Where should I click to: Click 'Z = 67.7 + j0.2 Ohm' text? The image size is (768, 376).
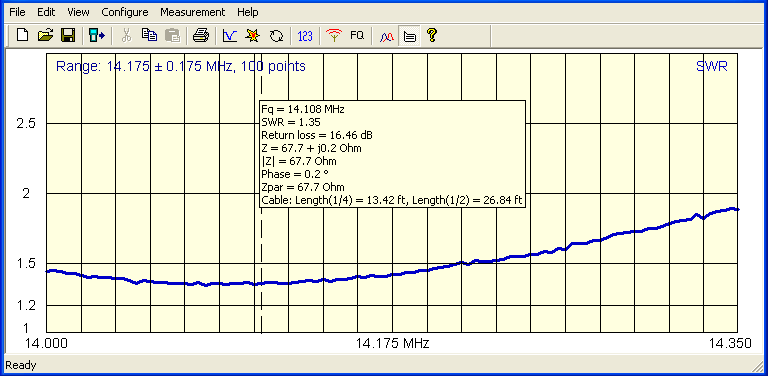pyautogui.click(x=312, y=148)
